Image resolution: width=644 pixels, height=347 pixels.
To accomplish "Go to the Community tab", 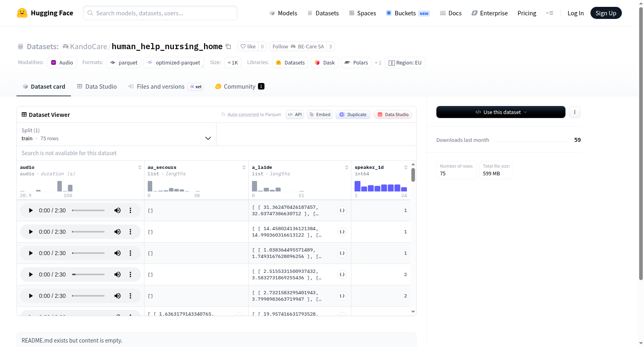I will pos(240,86).
